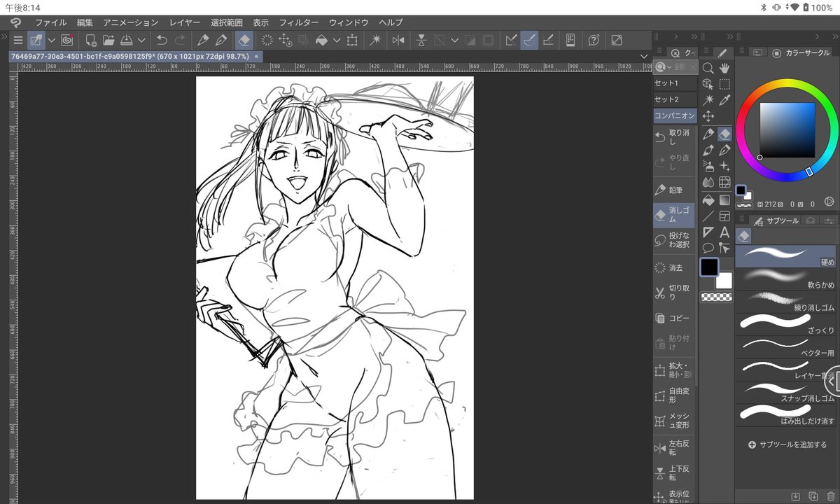
Task: Select the Gradient tool
Action: [724, 199]
